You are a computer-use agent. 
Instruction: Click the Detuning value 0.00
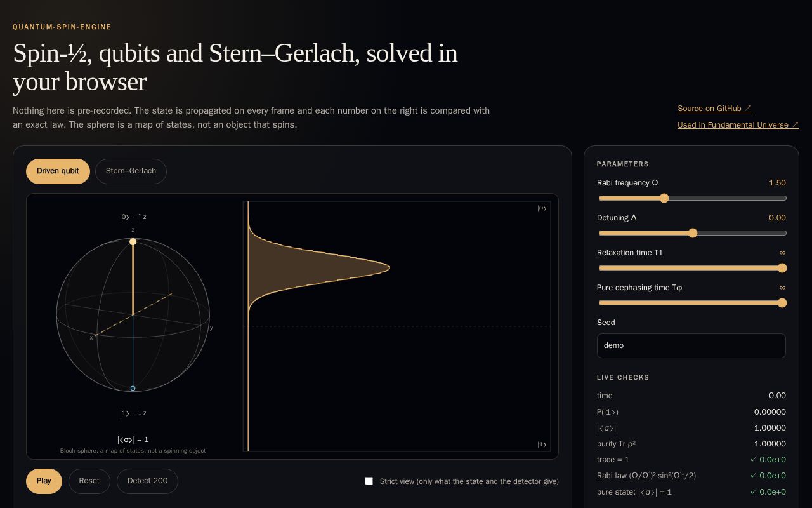tap(777, 218)
